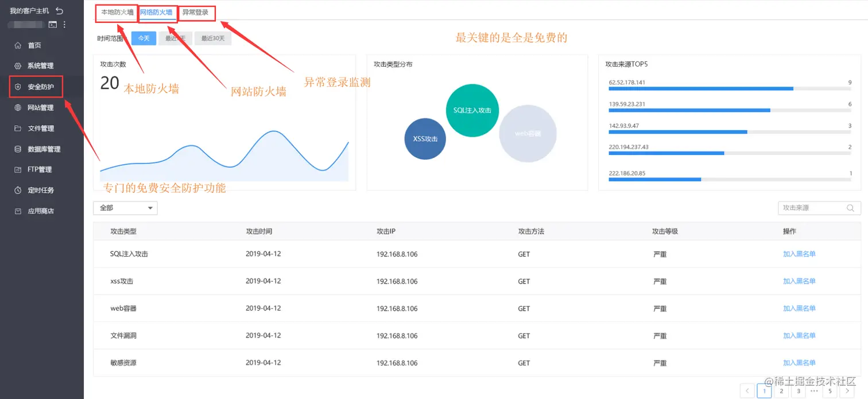The height and width of the screenshot is (399, 868).
Task: Click the pagination ellipsis
Action: pyautogui.click(x=813, y=391)
